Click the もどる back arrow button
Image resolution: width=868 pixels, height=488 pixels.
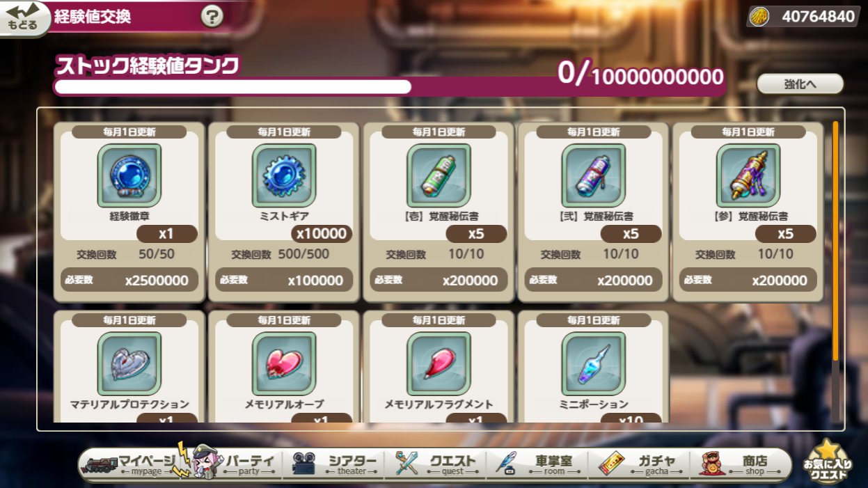pos(24,17)
